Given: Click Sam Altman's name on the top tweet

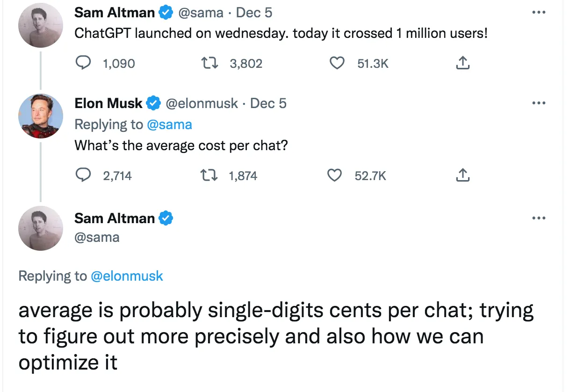Looking at the screenshot, I should click(115, 13).
